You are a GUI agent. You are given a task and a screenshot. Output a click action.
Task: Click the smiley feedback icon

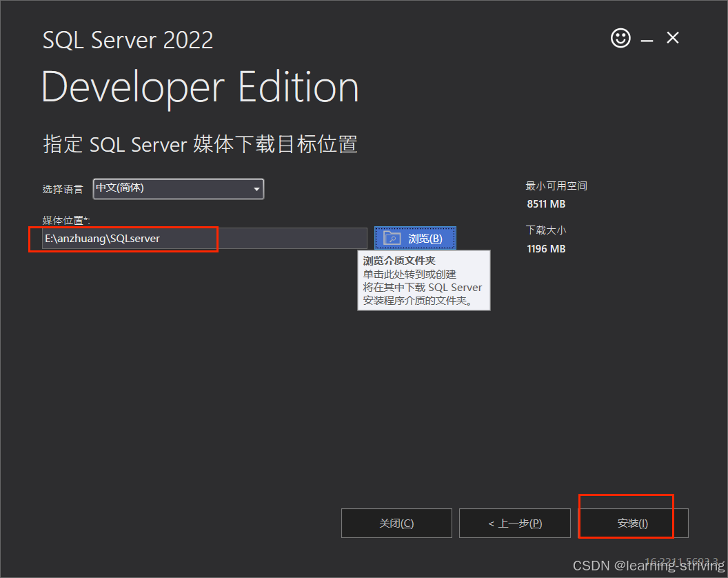pos(620,38)
